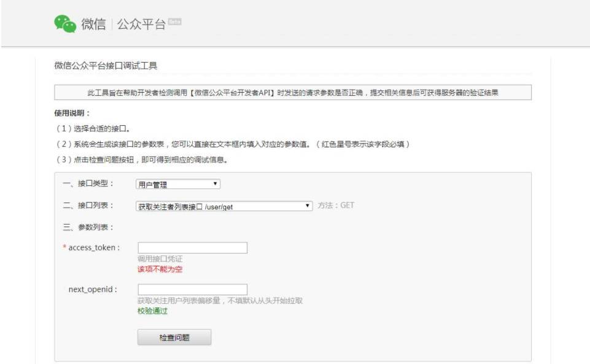This screenshot has height=364, width=590.
Task: Click the Beta badge next to 公众平台
Action: click(174, 22)
